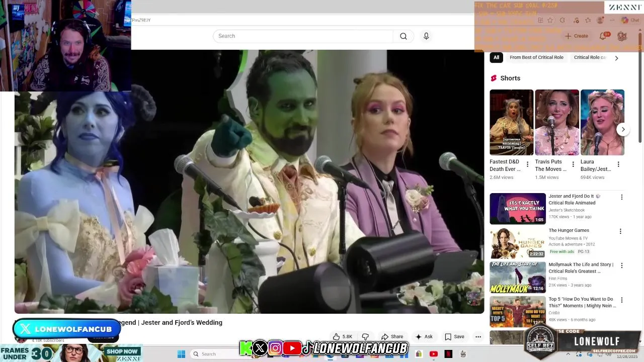Add page to favorites star icon
The image size is (644, 362).
(550, 20)
